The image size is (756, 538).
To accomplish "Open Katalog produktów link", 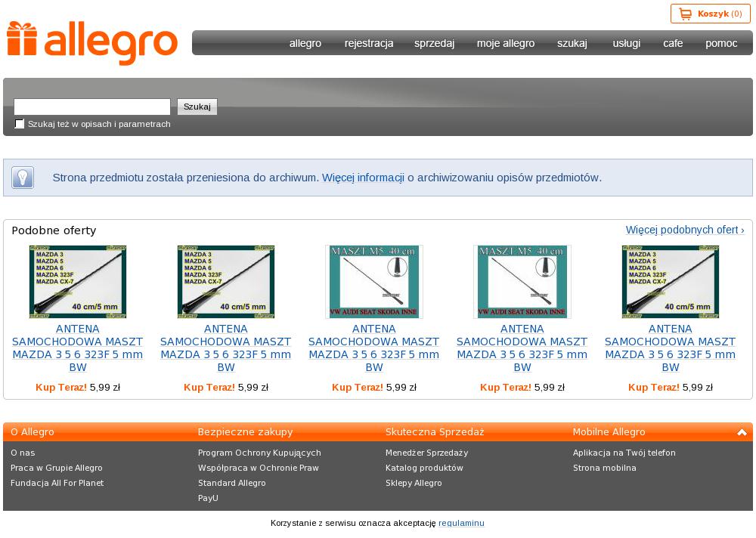I will point(424,468).
